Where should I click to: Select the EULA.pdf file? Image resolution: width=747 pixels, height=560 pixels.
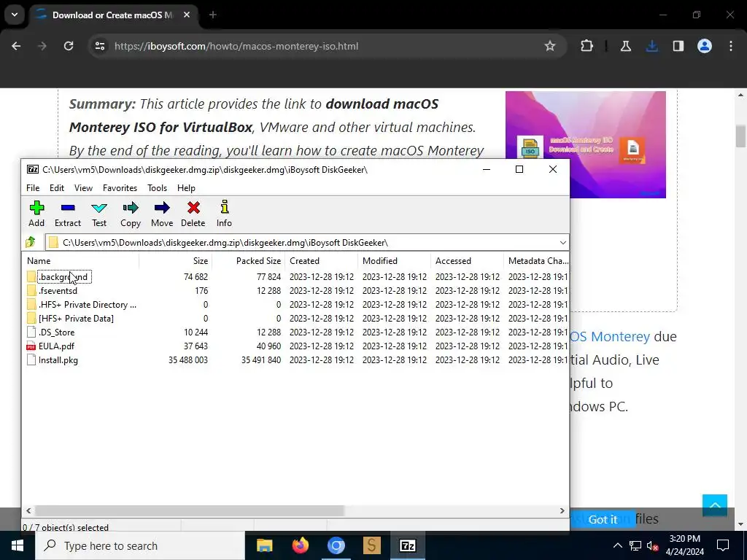(x=56, y=346)
